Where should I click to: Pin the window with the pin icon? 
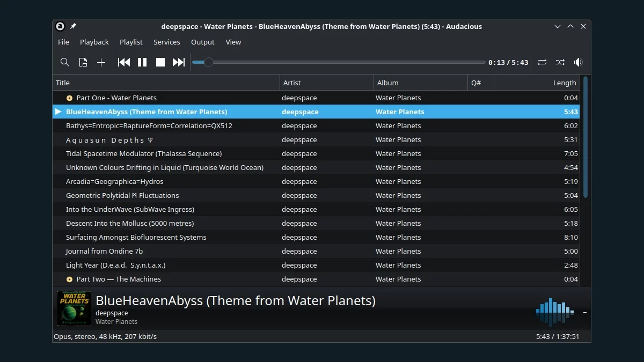[74, 26]
